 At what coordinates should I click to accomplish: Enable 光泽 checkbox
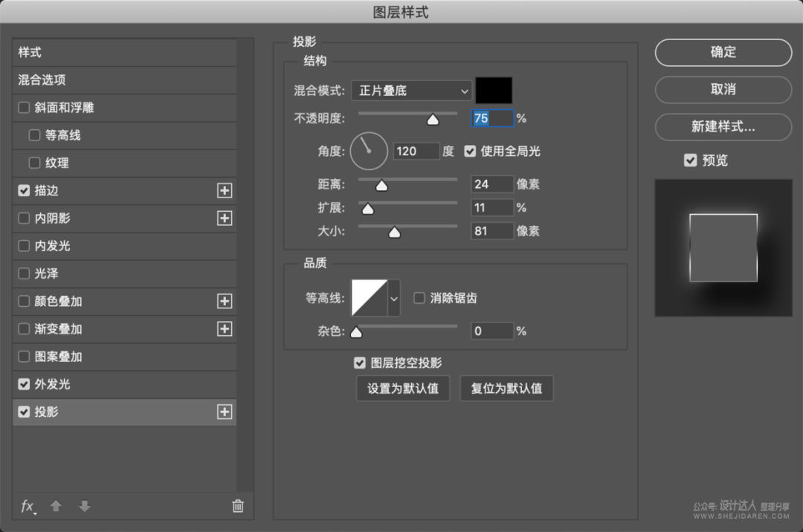coord(24,273)
